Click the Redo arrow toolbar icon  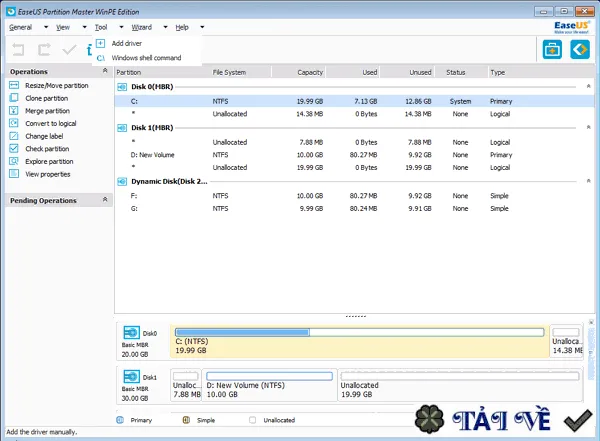point(44,50)
